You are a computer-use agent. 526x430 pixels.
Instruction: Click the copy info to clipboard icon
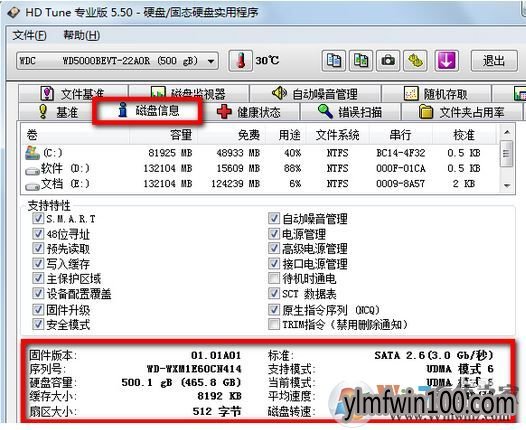tap(333, 61)
